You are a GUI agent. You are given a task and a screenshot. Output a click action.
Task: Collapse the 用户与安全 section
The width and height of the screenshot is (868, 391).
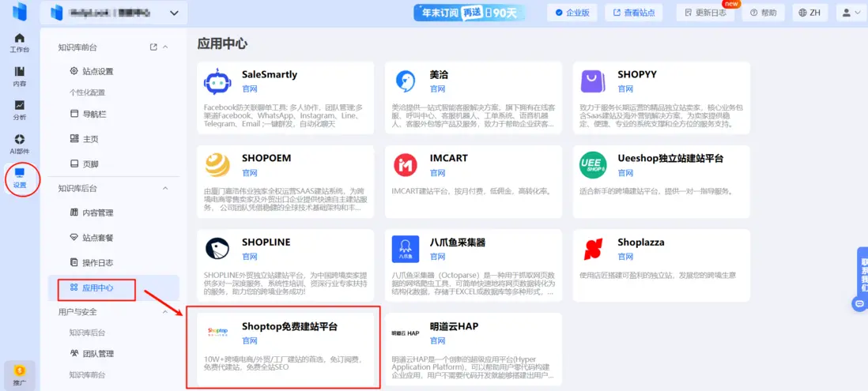pyautogui.click(x=165, y=312)
